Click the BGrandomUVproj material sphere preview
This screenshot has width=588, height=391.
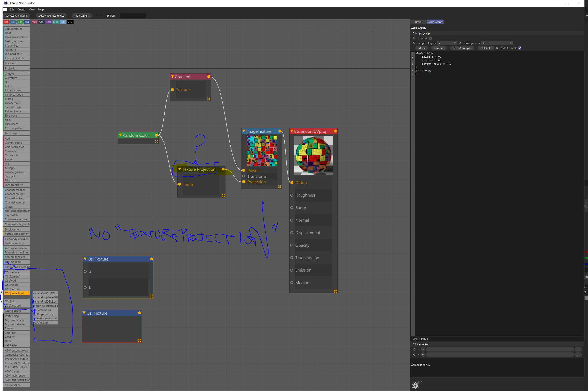(x=313, y=155)
